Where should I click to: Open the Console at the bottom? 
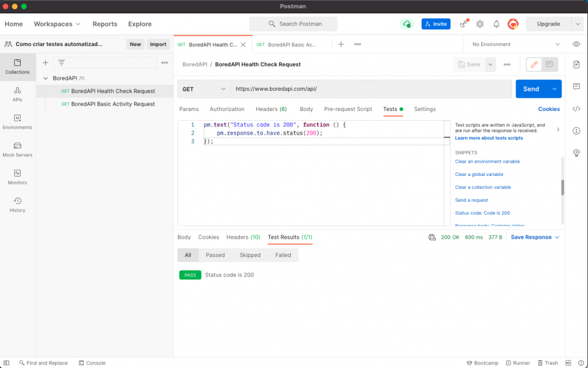point(92,363)
